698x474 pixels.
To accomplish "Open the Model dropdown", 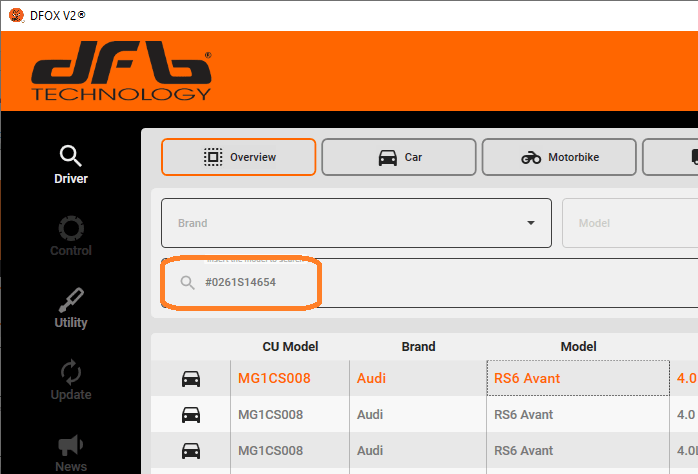I will point(630,223).
